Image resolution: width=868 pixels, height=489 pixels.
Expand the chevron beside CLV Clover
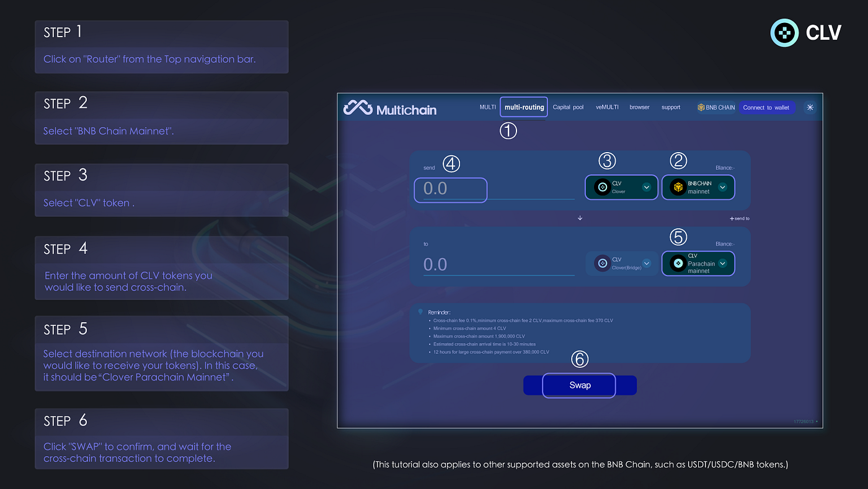coord(646,187)
